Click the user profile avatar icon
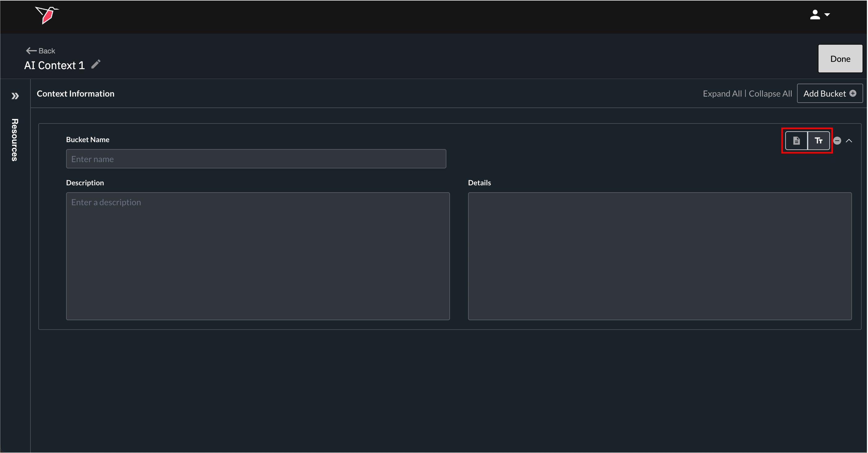868x453 pixels. click(815, 15)
